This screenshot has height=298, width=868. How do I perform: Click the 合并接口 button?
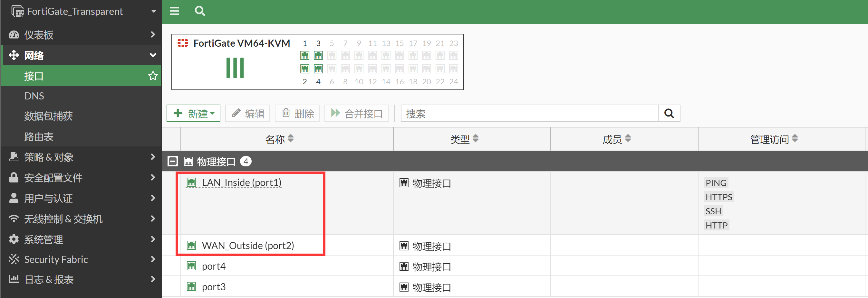pos(356,114)
